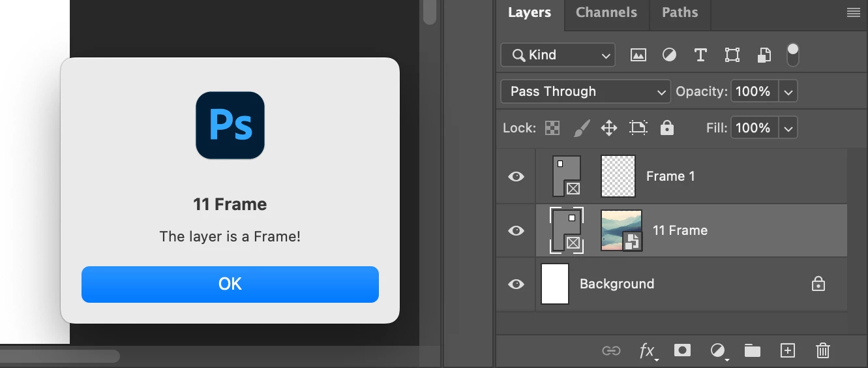Click the smart object filter icon
This screenshot has height=368, width=868.
click(764, 55)
